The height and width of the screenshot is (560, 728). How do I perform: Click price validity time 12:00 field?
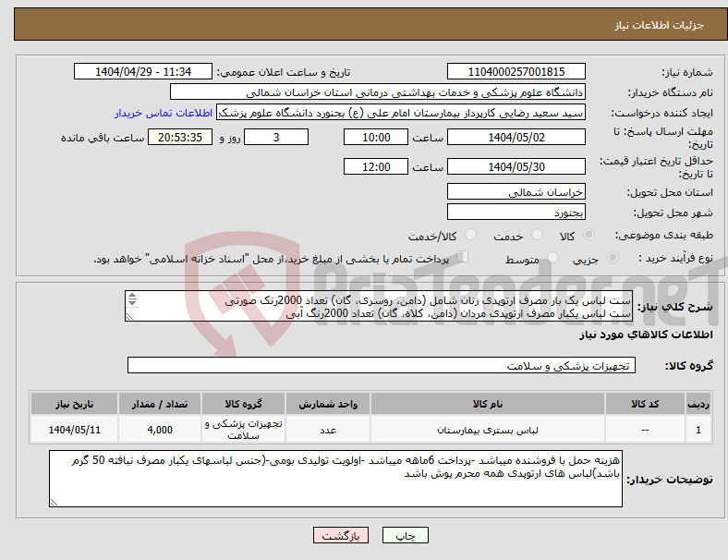pyautogui.click(x=376, y=166)
